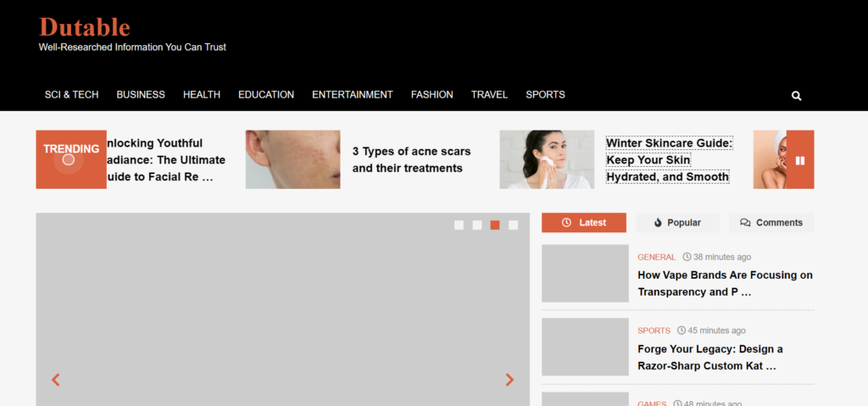Switch to the Latest tab
The height and width of the screenshot is (406, 868).
(x=583, y=223)
